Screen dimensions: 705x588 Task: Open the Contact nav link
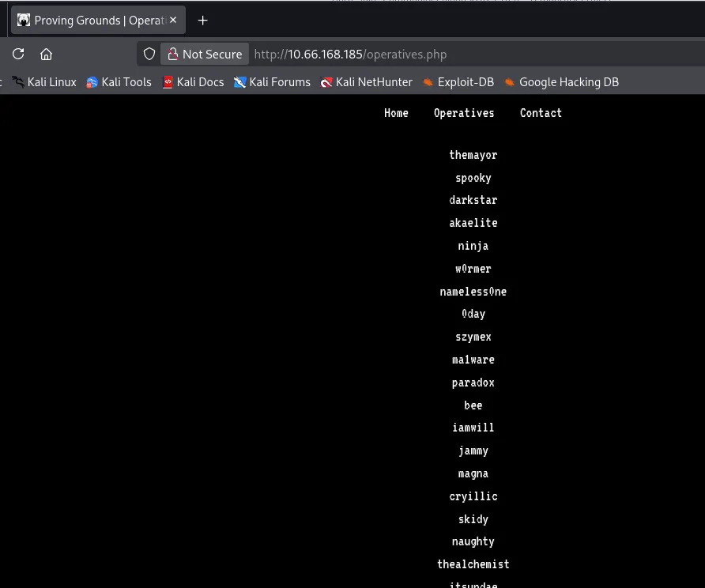click(x=541, y=113)
